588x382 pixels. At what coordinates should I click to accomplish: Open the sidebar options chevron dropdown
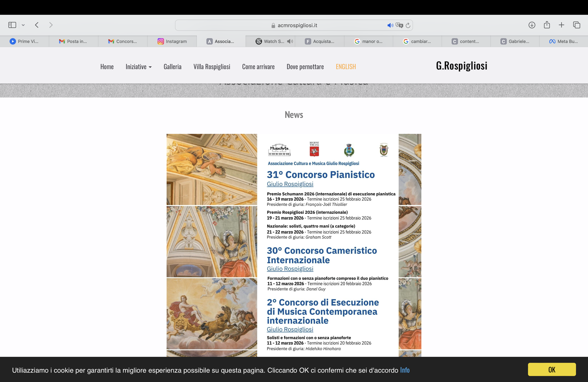pyautogui.click(x=23, y=25)
